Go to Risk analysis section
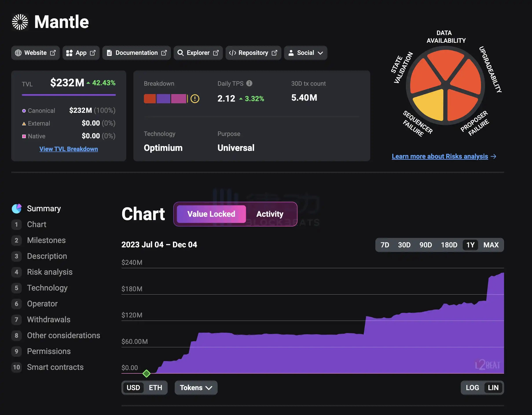This screenshot has height=415, width=532. [x=50, y=272]
